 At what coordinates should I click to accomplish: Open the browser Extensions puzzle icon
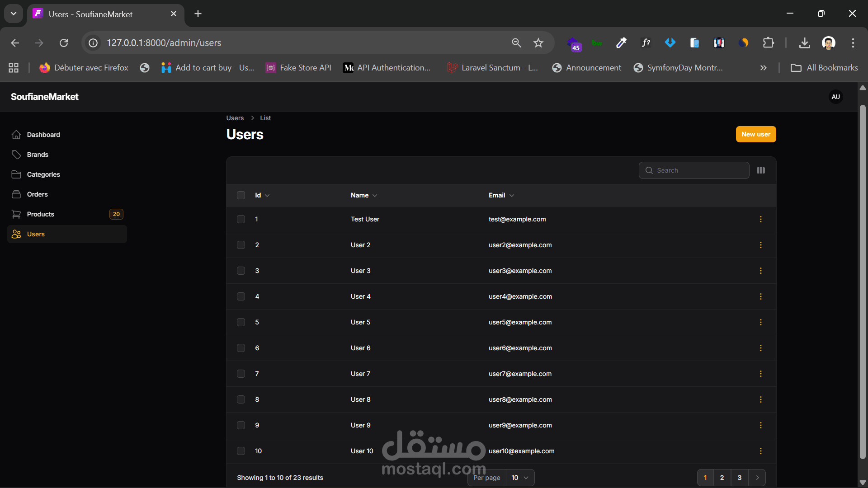coord(768,43)
